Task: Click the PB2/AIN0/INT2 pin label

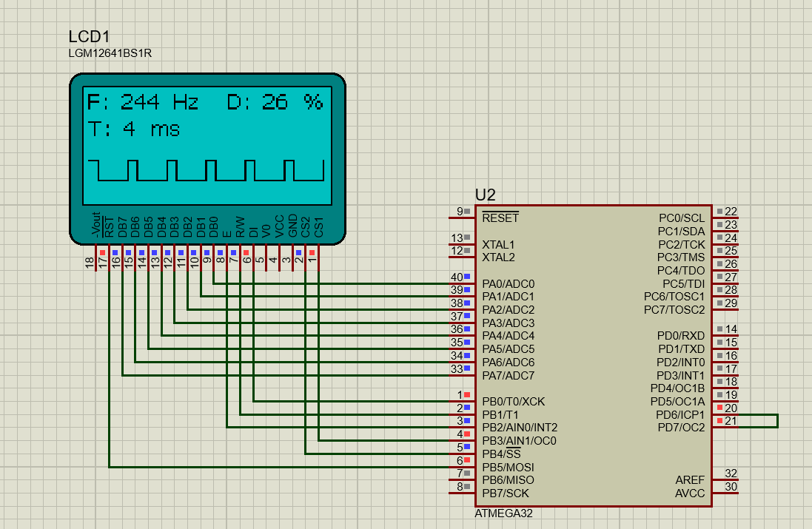Action: coord(520,428)
